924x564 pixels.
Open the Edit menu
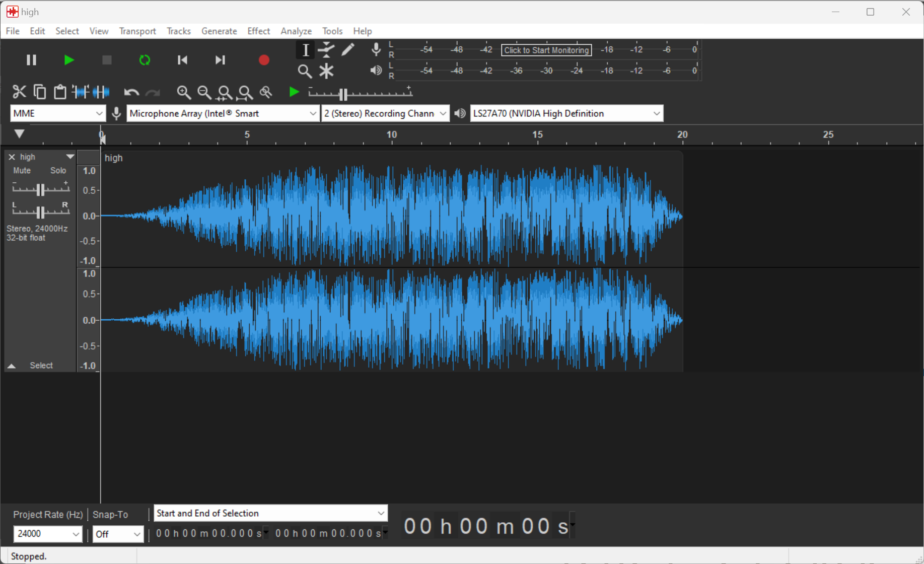pos(37,31)
